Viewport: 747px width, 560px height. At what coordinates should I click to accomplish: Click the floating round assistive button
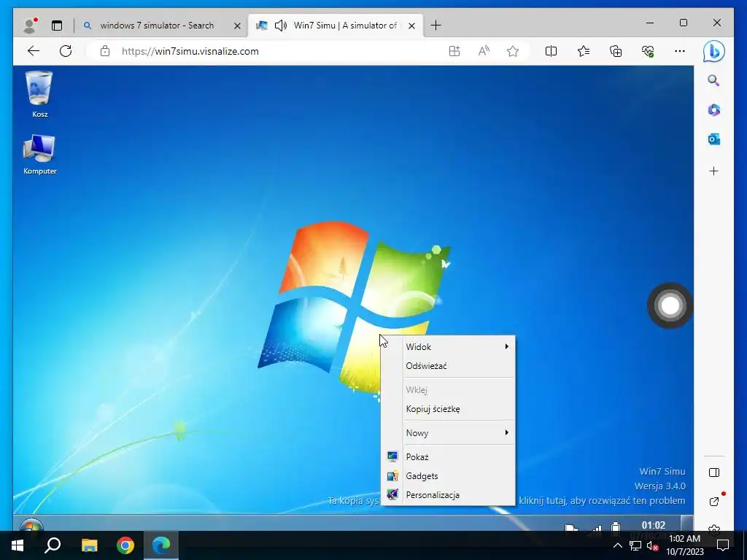(670, 306)
